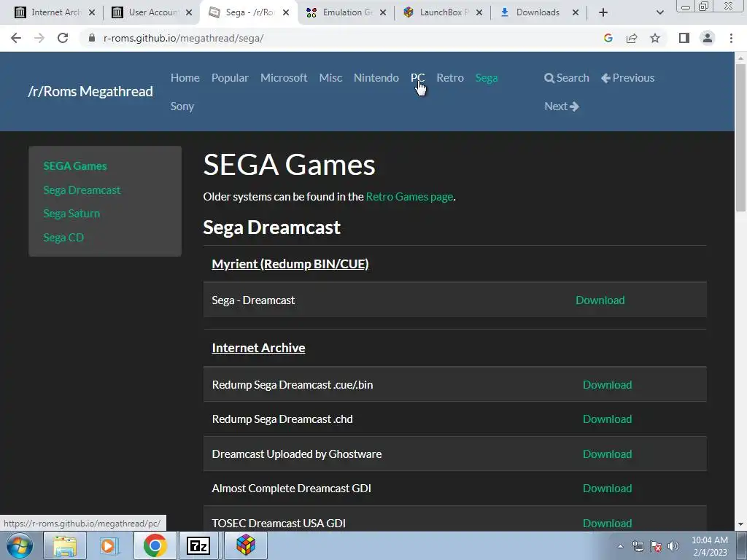Open the Retro Games page link
This screenshot has width=747, height=560.
click(x=409, y=197)
